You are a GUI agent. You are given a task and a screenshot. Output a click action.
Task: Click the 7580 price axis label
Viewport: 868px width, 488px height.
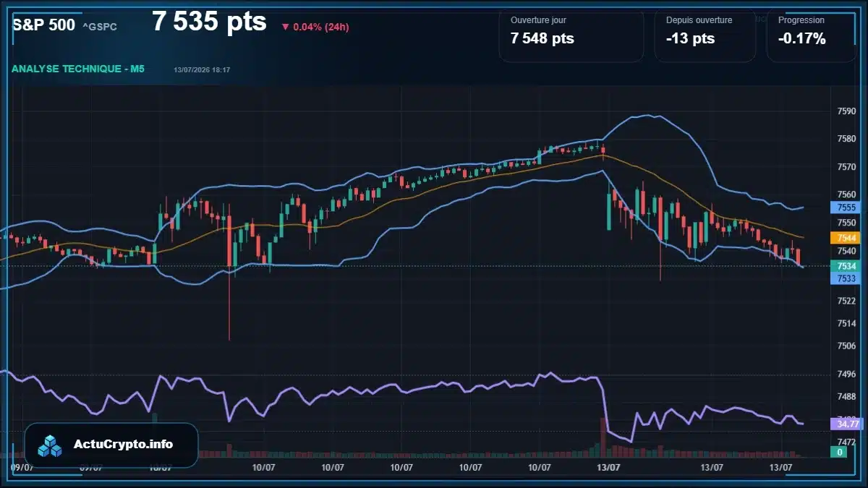pos(846,139)
